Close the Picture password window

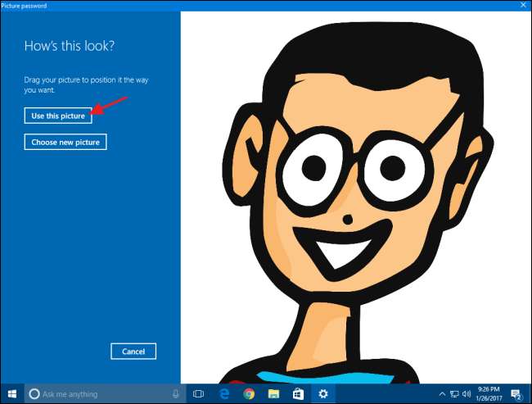pyautogui.click(x=521, y=6)
